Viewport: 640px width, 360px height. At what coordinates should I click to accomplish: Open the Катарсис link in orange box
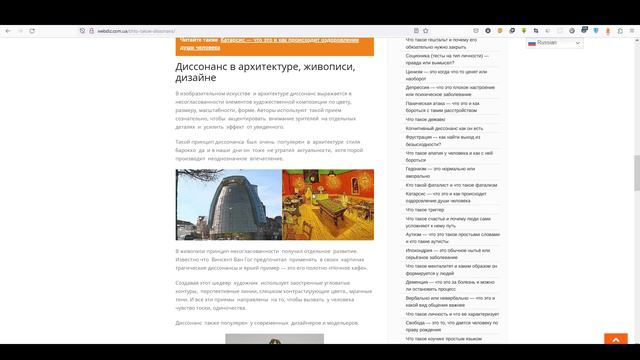tap(269, 44)
